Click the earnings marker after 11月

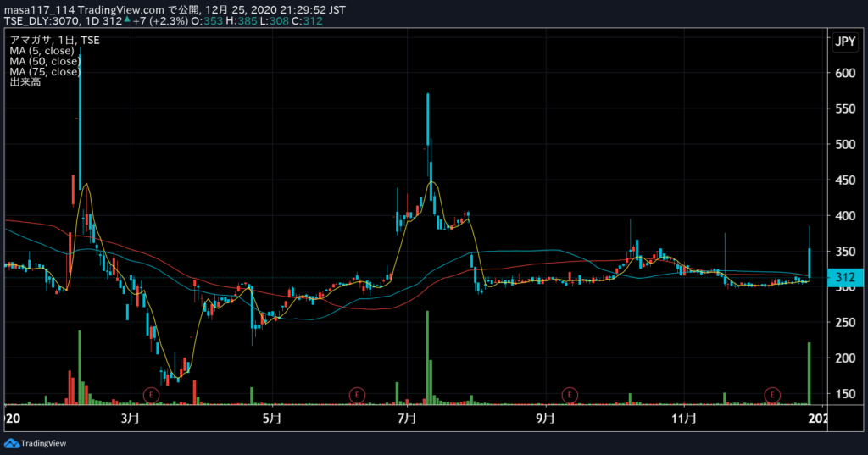[772, 395]
